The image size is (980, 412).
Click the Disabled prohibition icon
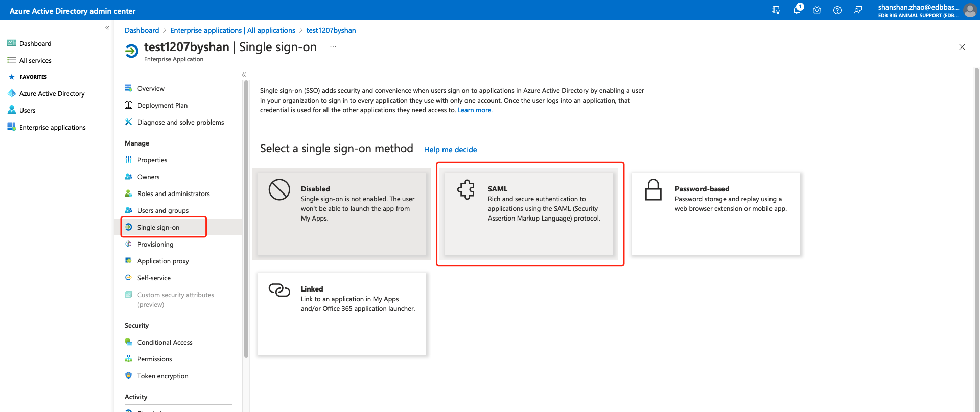pyautogui.click(x=279, y=189)
